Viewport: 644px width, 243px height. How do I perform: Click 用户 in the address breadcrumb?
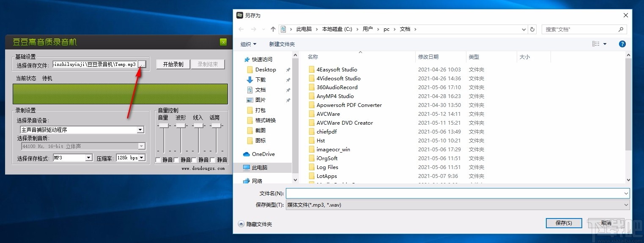pos(368,29)
